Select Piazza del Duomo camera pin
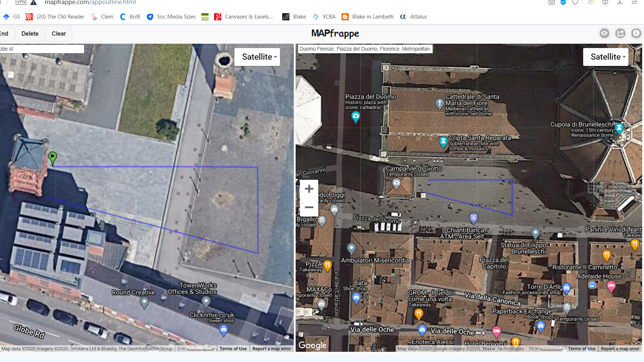 click(356, 117)
